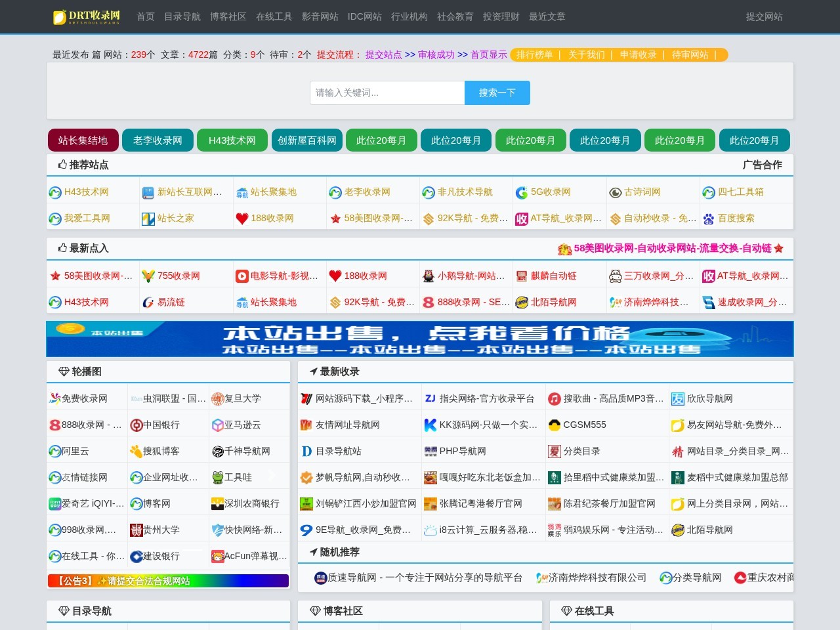Open the 申请收录 link

pyautogui.click(x=639, y=54)
